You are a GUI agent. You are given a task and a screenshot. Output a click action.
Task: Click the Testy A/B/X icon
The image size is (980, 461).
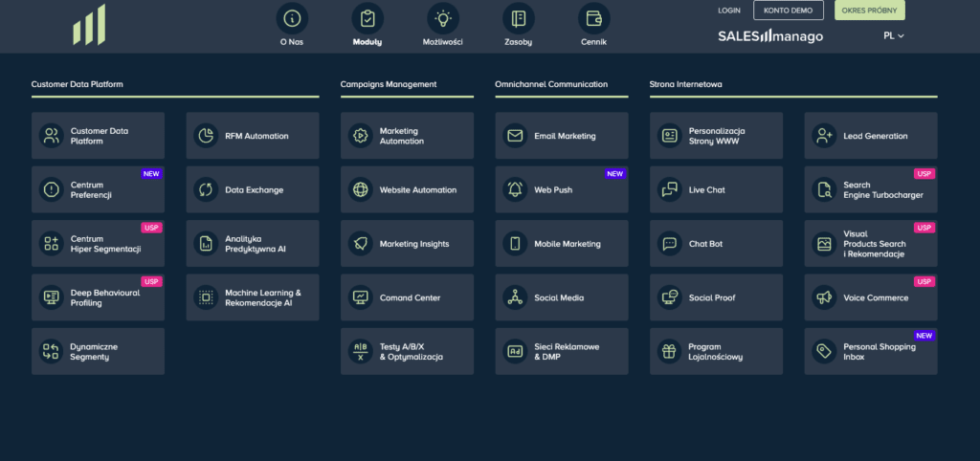361,351
